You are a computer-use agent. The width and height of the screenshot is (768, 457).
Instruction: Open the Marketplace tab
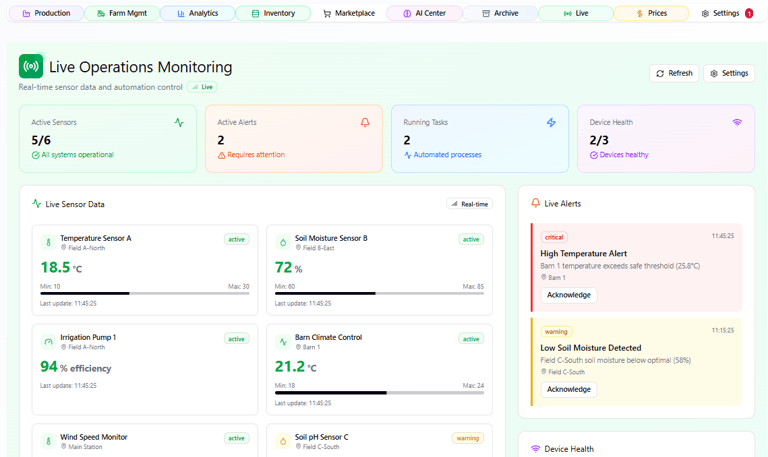[x=349, y=13]
